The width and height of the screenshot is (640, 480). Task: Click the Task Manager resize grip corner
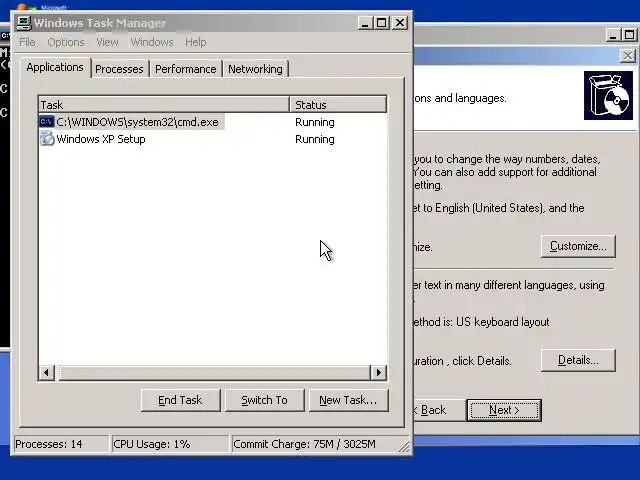pyautogui.click(x=404, y=447)
